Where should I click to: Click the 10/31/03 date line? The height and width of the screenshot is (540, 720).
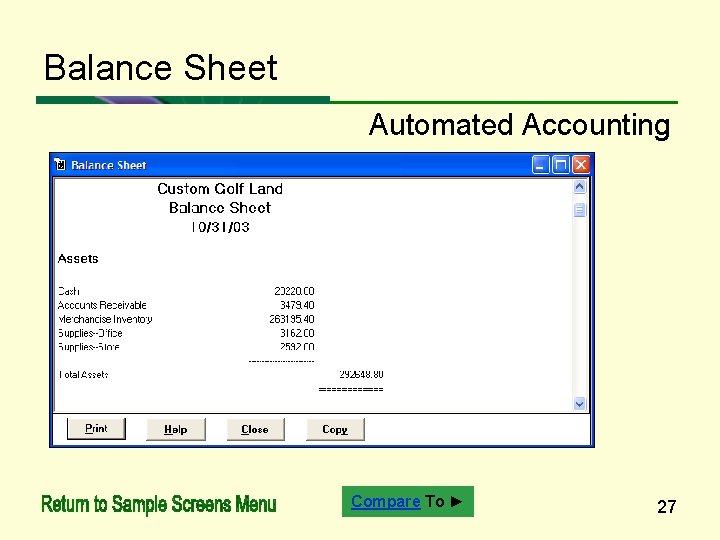pos(220,227)
